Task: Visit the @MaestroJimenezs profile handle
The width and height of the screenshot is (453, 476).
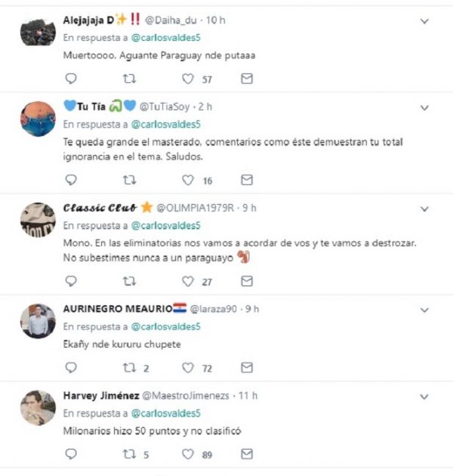Action: point(186,396)
